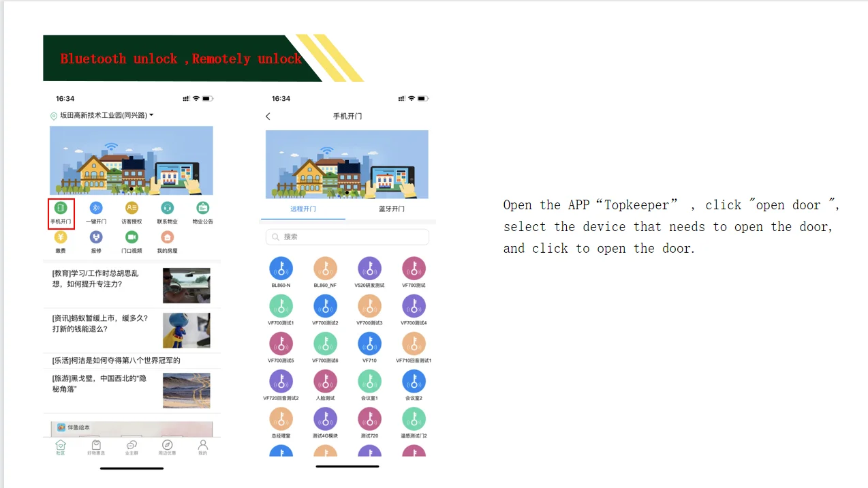Unlock the VF700测试6 door key

click(x=325, y=344)
